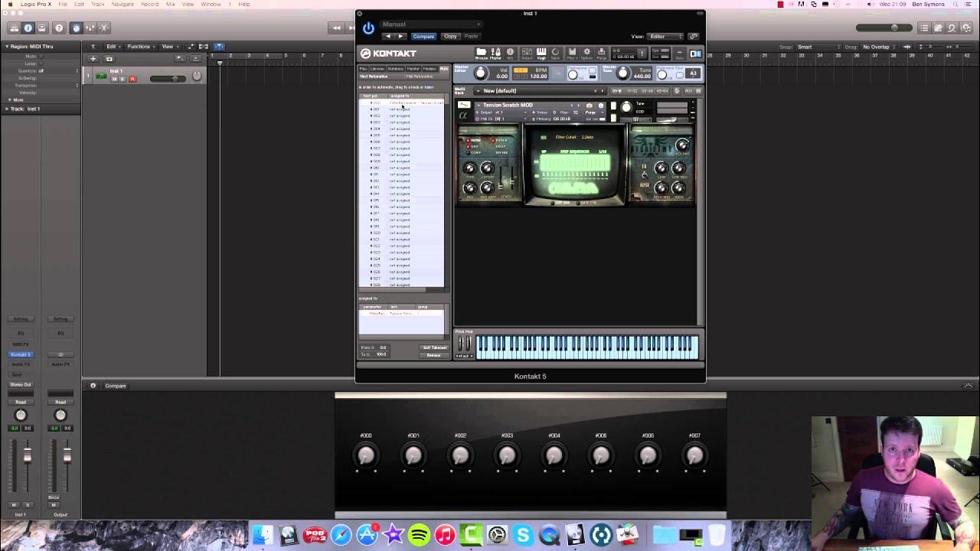Click Kontakt Output mixer icon
The width and height of the screenshot is (980, 551).
click(527, 54)
